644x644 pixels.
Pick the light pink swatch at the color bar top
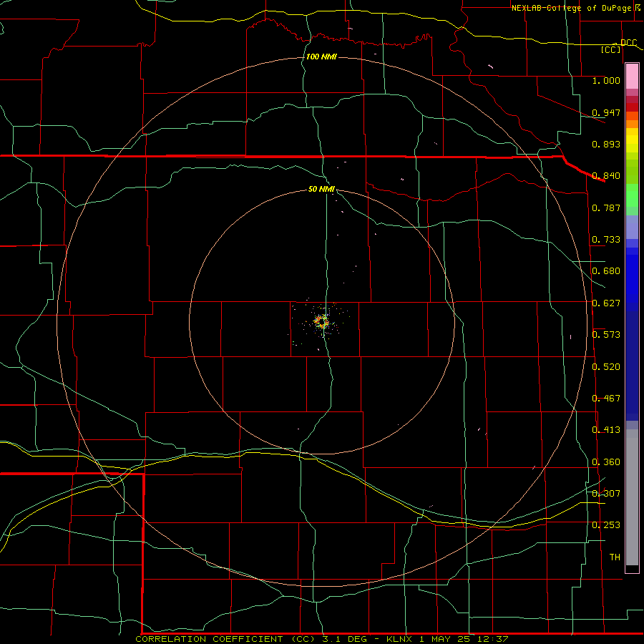632,76
